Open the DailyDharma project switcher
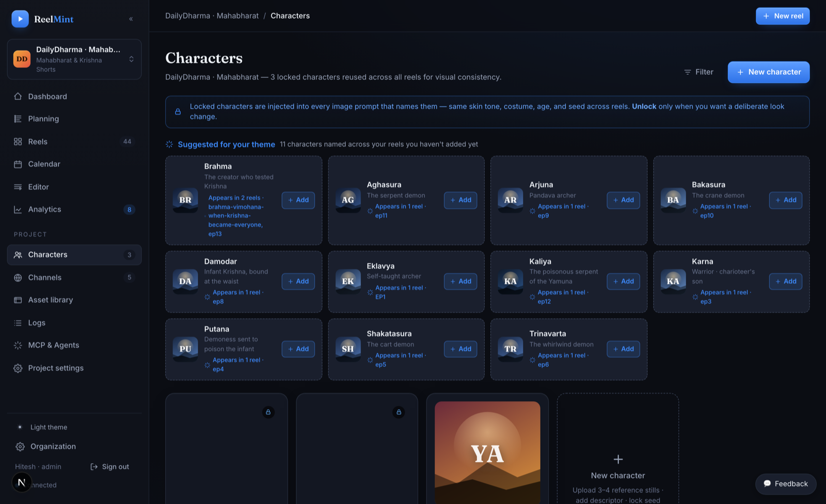 [74, 59]
